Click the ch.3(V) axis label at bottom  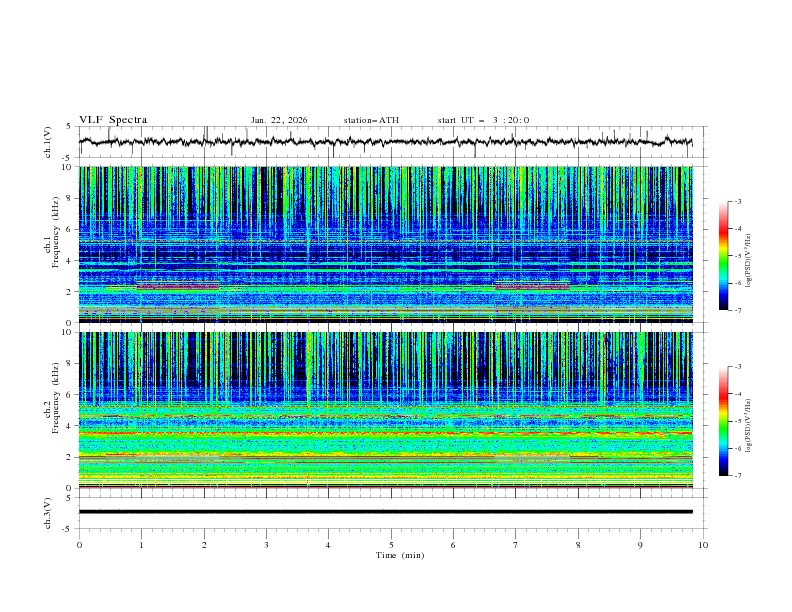click(48, 511)
